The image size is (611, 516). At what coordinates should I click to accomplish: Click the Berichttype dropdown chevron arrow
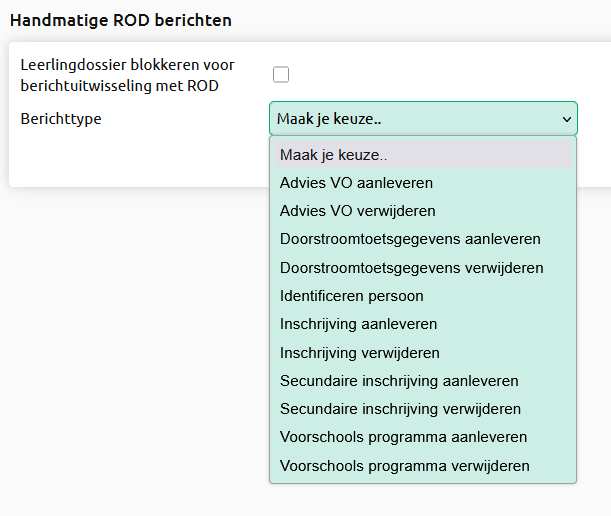click(567, 119)
